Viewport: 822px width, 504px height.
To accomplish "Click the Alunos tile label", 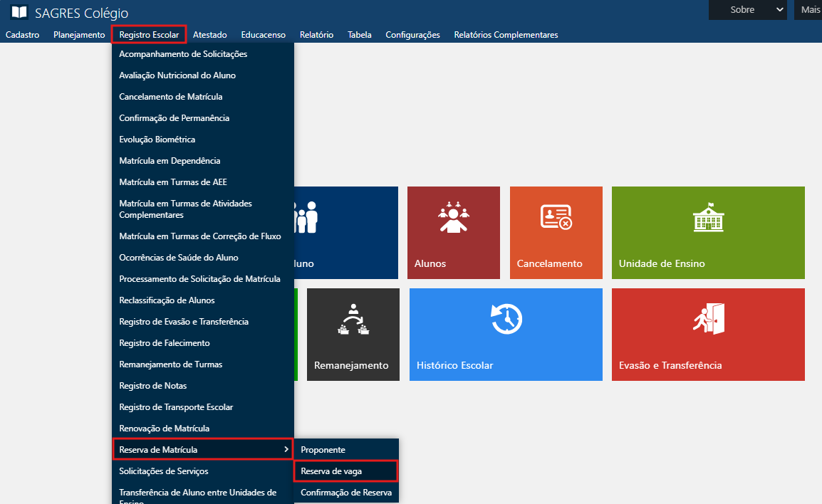I will (430, 263).
